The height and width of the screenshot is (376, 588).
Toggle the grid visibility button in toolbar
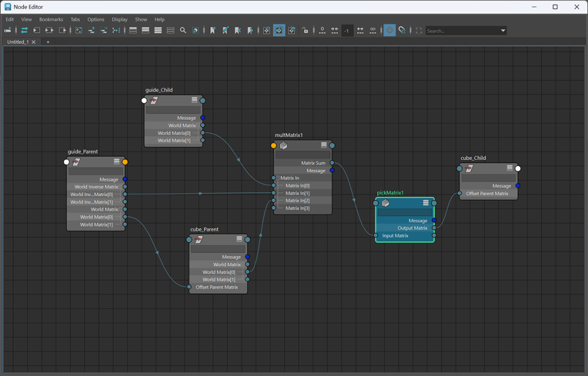(x=389, y=30)
